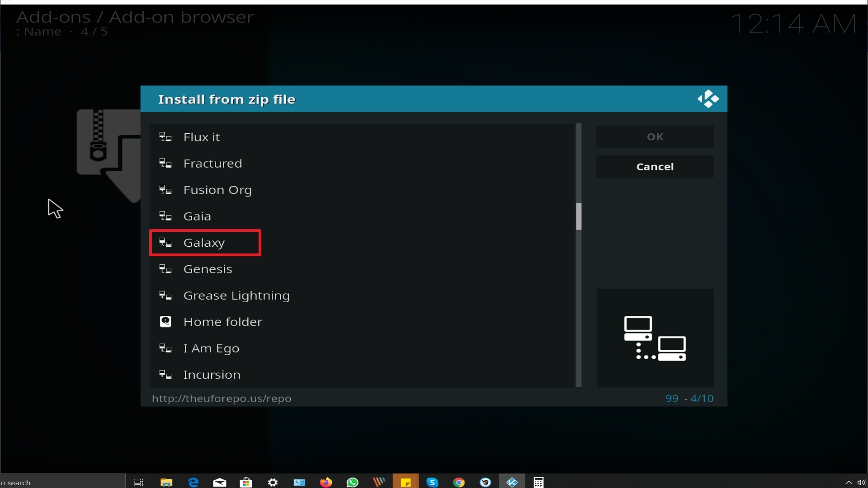Open WhatsApp from taskbar
The height and width of the screenshot is (488, 868).
[x=352, y=482]
